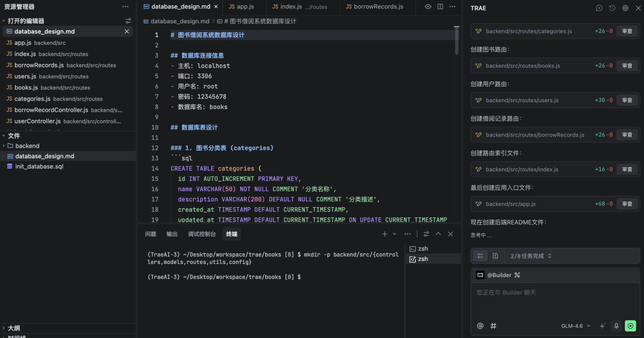Image resolution: width=644 pixels, height=338 pixels.
Task: Open categories.js in open editors list
Action: [68, 99]
